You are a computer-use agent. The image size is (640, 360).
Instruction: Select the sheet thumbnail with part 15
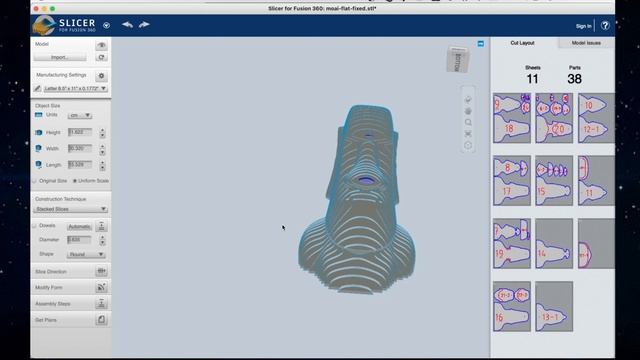click(x=554, y=180)
